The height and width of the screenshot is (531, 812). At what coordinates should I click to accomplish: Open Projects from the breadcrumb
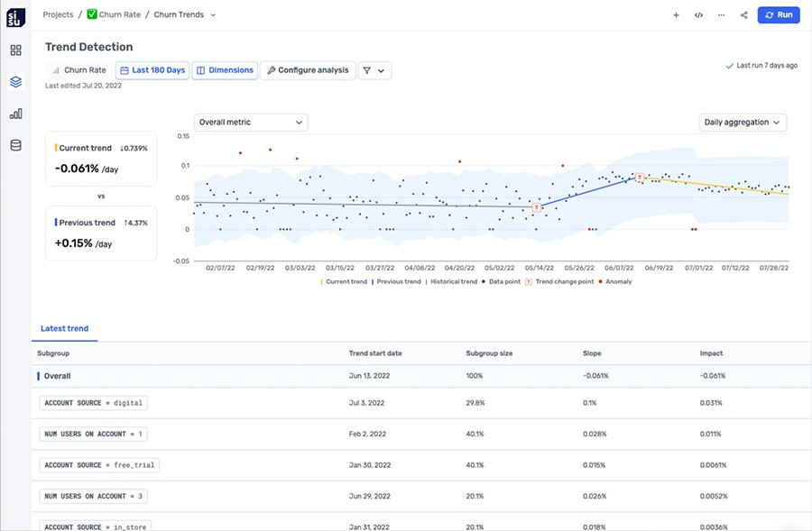[57, 14]
